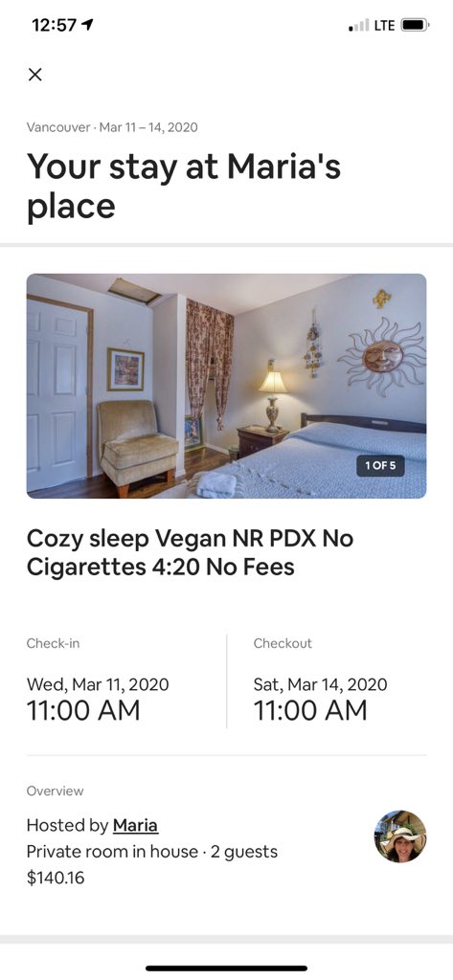Tap the Your stay at Maria's place heading
The height and width of the screenshot is (980, 453).
pos(184,186)
